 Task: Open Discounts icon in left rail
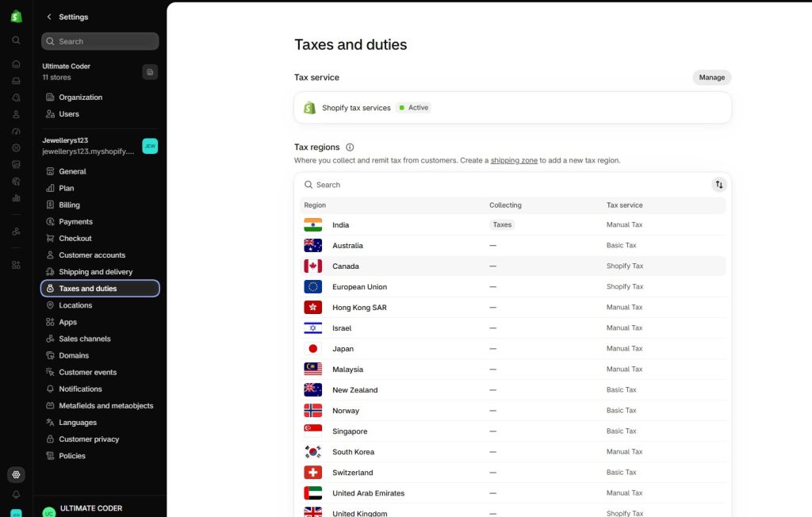[x=16, y=147]
